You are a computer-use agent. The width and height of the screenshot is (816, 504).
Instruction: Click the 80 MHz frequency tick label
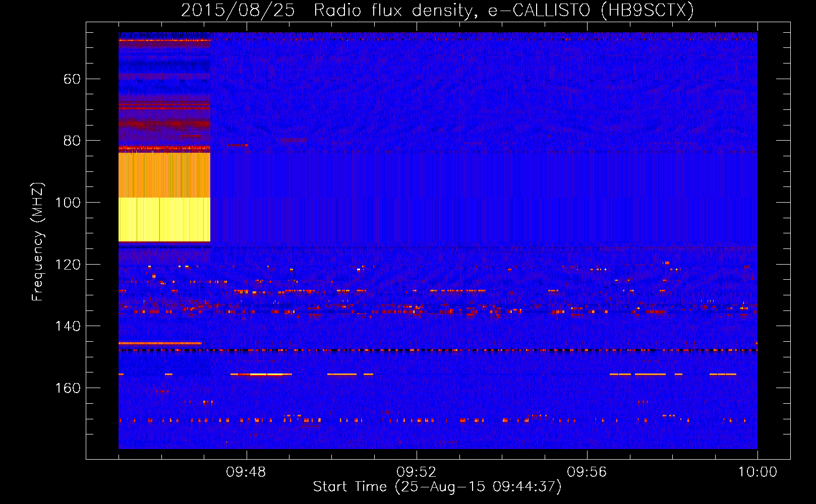point(72,141)
